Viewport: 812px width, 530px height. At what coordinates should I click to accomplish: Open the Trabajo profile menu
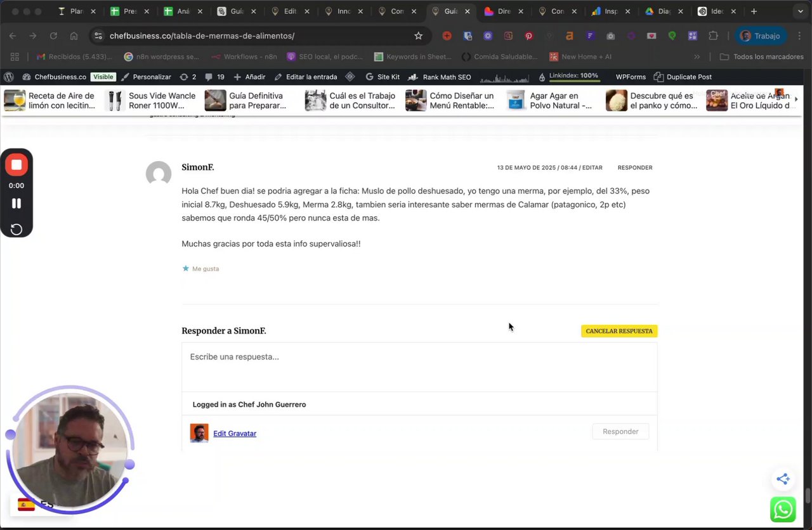(x=761, y=36)
